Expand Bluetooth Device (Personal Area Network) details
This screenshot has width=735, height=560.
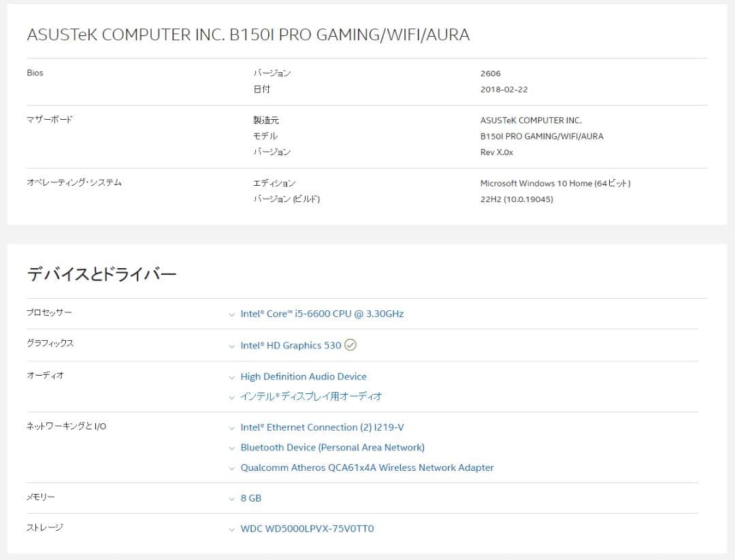[x=231, y=448]
